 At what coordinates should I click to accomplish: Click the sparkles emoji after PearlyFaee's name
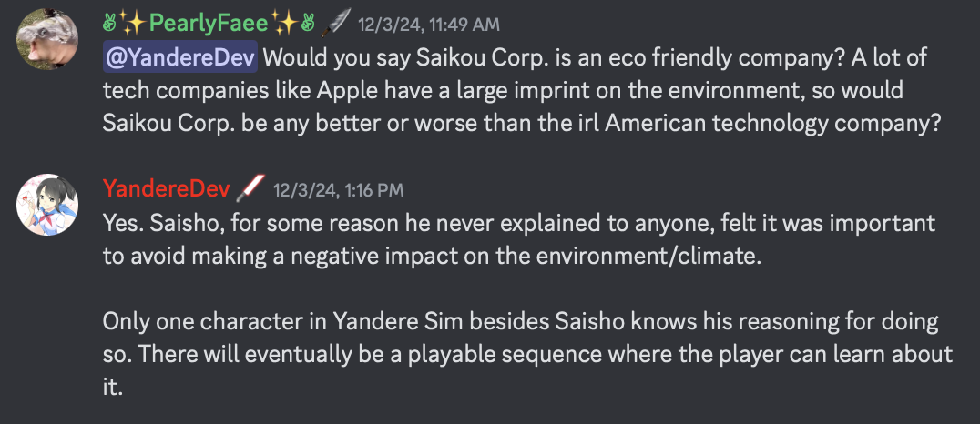coord(288,24)
